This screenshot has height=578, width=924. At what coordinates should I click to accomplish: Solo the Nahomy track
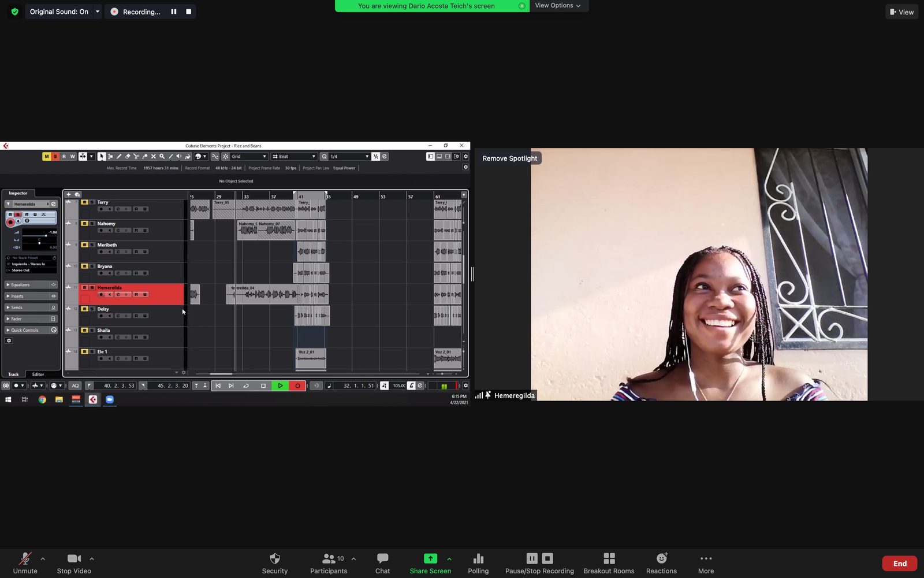pos(92,224)
